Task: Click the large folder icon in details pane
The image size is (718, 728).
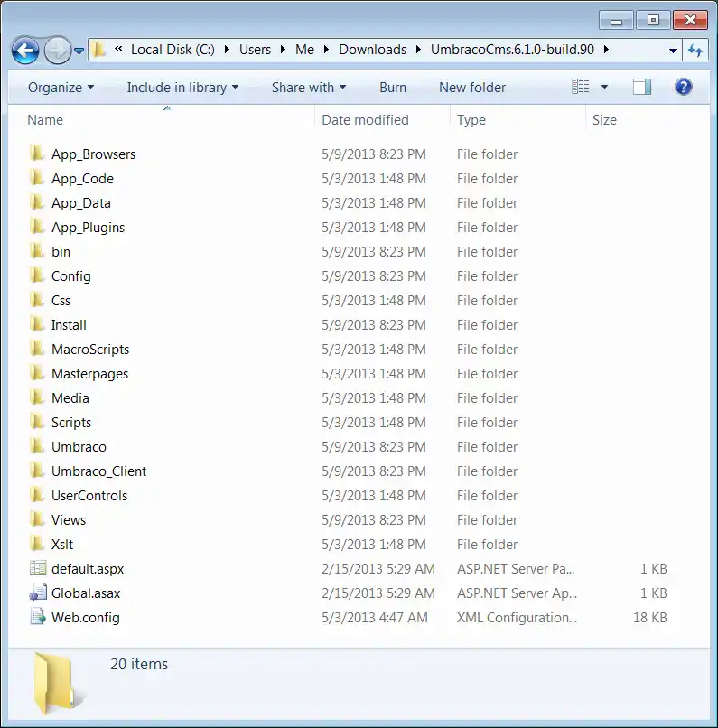Action: pyautogui.click(x=57, y=683)
